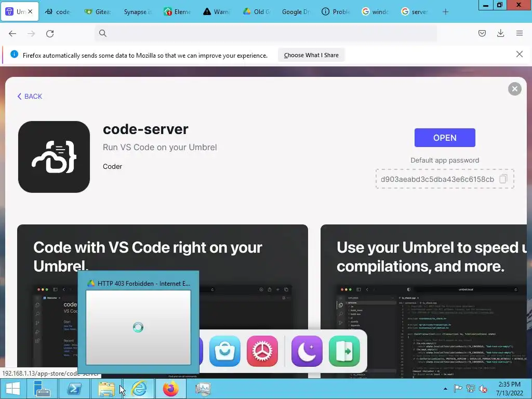Switch to the Synapse tab
This screenshot has height=399, width=532.
click(137, 12)
